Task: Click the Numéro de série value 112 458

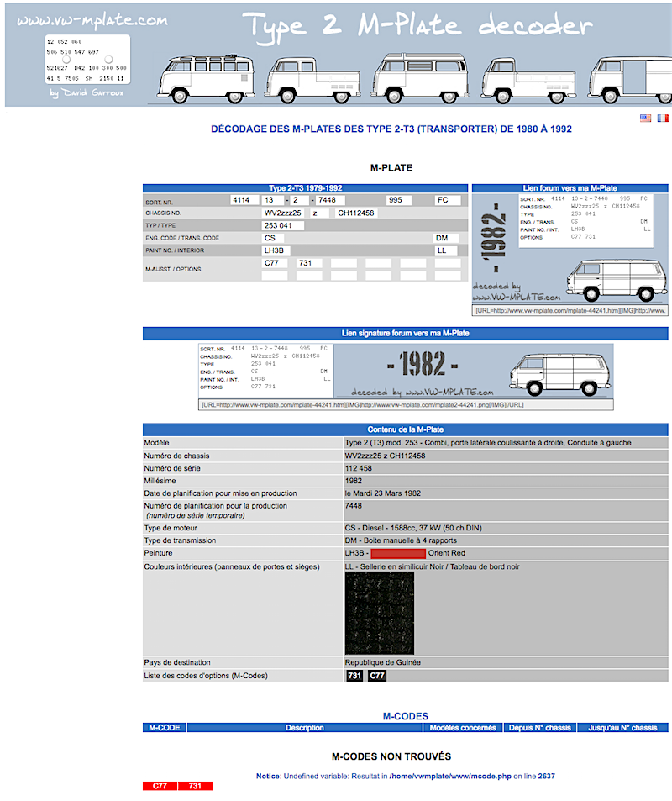Action: tap(358, 468)
